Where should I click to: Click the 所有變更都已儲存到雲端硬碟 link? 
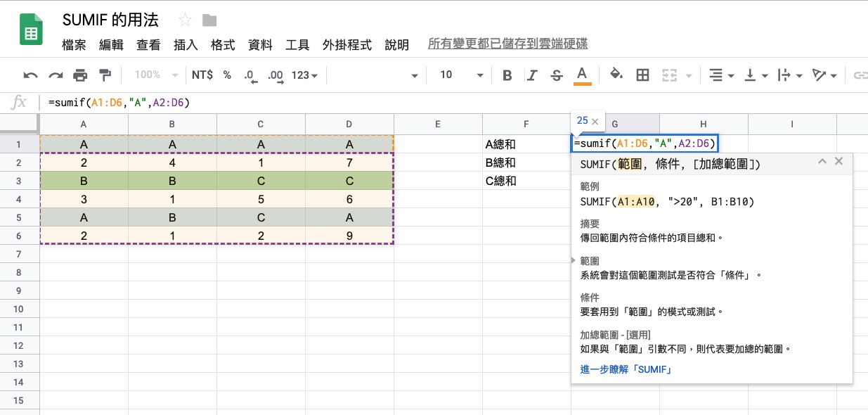tap(507, 44)
